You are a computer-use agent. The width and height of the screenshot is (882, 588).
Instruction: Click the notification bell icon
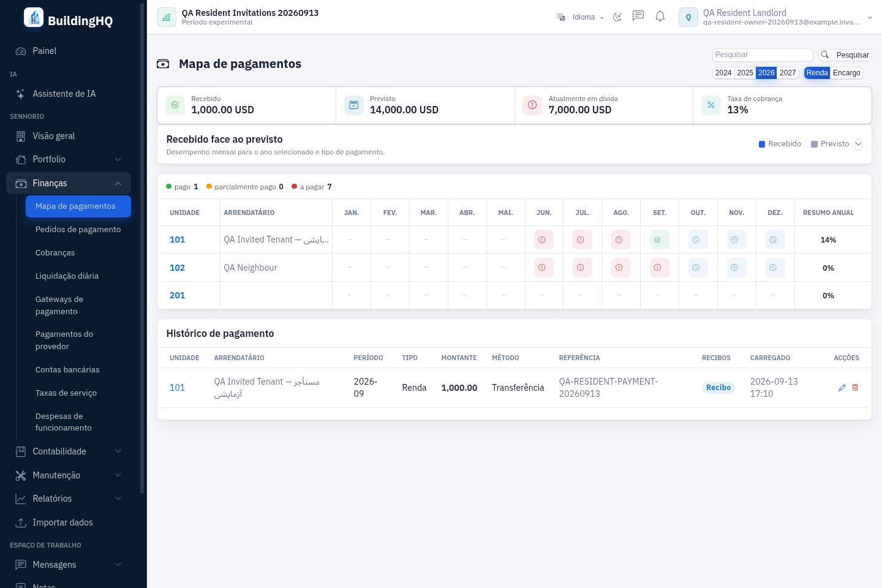(x=660, y=17)
